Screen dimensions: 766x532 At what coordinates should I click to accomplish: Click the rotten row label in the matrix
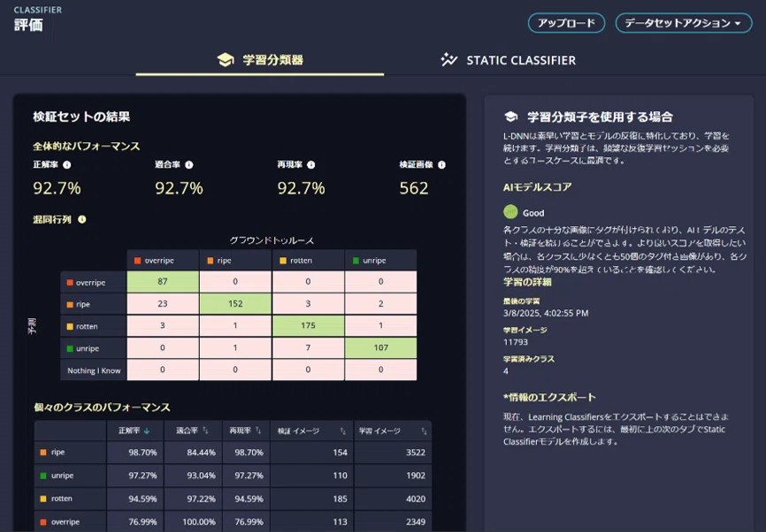[x=94, y=326]
